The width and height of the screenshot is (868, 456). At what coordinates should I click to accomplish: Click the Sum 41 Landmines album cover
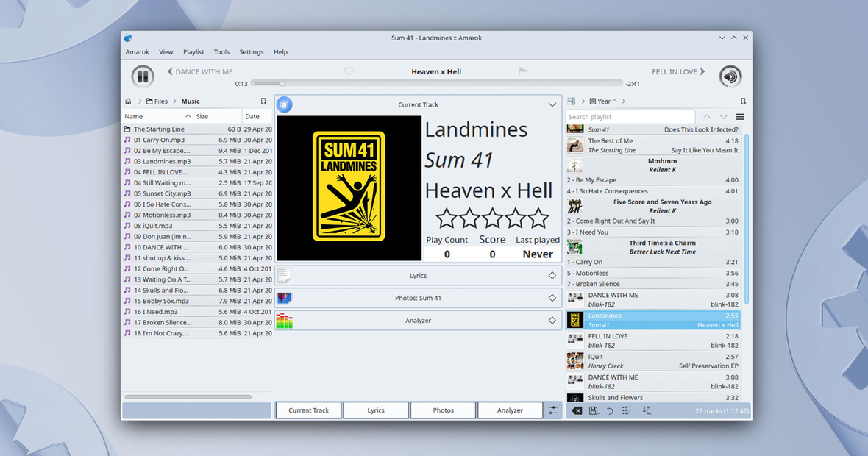[349, 188]
